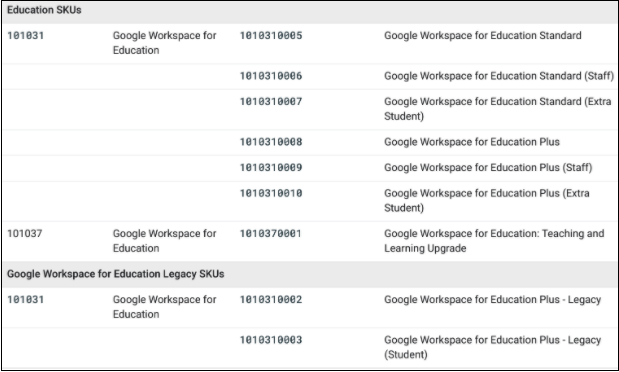Click "Google Workspace for Education Standard (Staff)"

pos(499,76)
